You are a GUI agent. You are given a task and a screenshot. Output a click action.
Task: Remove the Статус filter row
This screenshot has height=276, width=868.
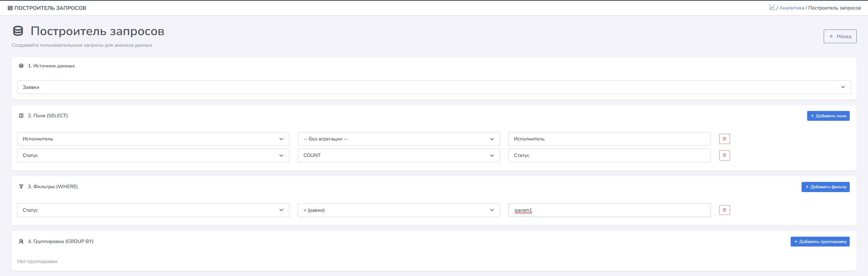[725, 210]
